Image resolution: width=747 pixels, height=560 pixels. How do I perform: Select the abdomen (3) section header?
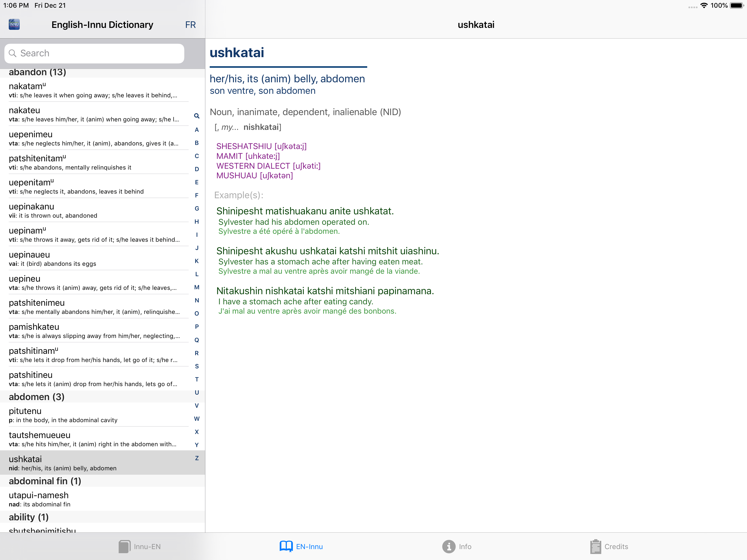click(x=36, y=397)
